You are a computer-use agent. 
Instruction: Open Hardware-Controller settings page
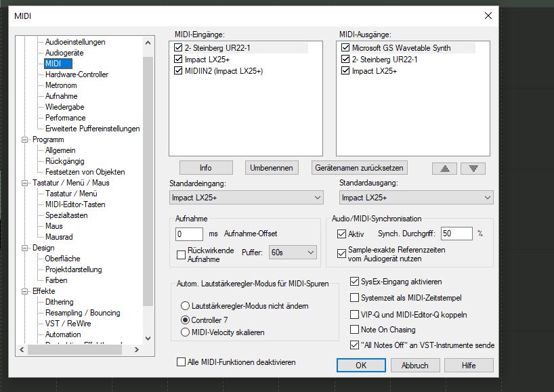click(x=77, y=74)
